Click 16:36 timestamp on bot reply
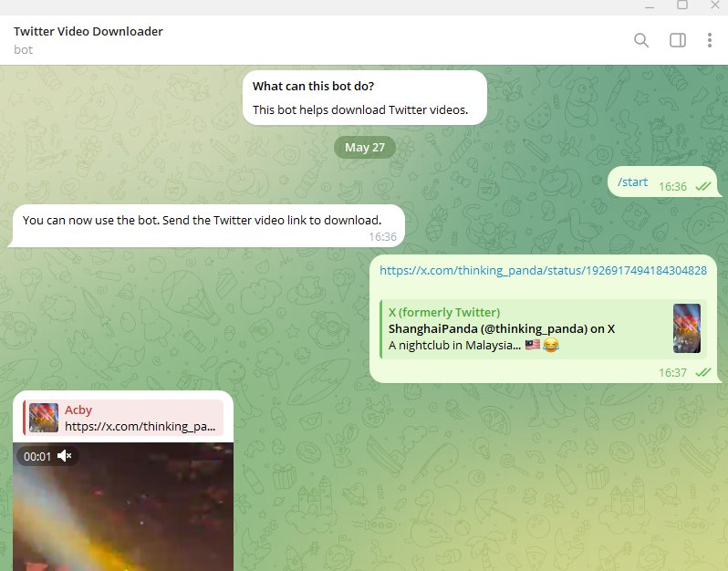 click(382, 237)
